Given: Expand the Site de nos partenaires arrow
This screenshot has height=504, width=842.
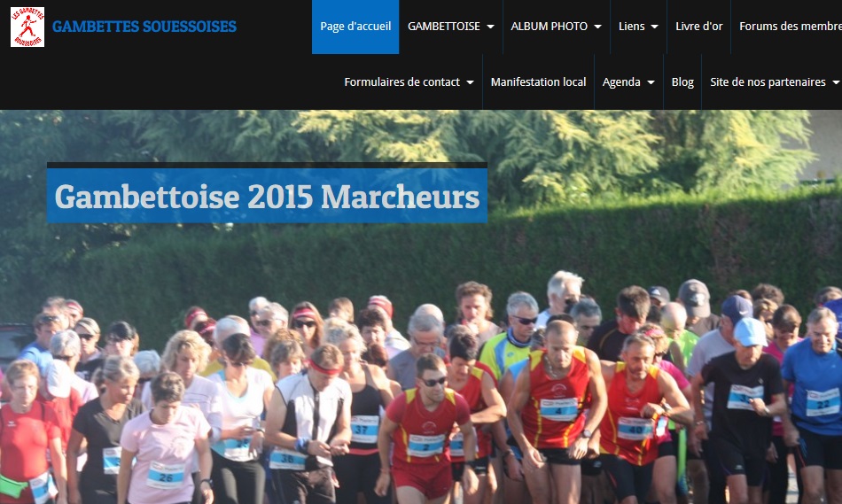Looking at the screenshot, I should [836, 82].
